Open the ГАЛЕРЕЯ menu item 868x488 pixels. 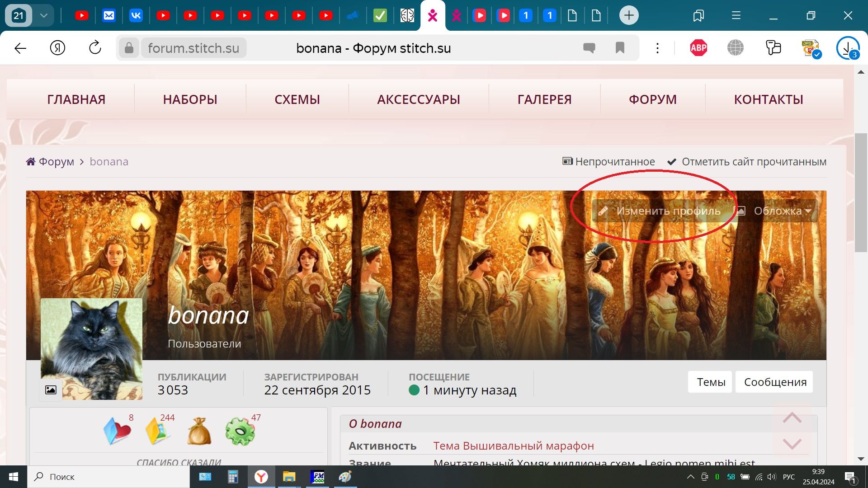click(x=545, y=99)
